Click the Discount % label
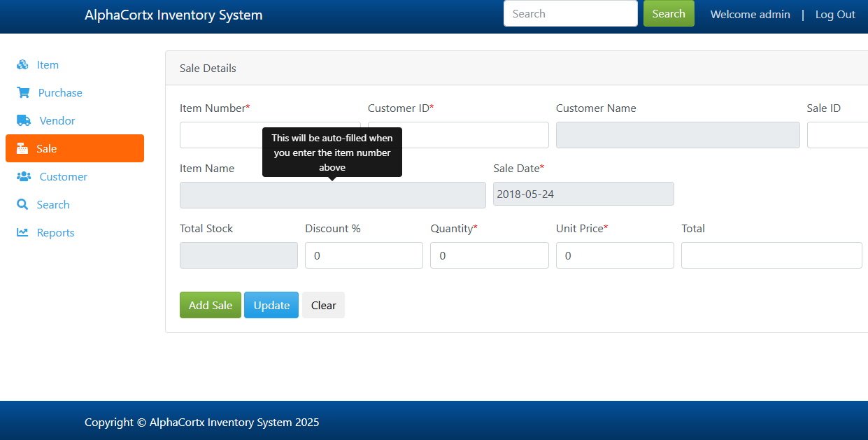The height and width of the screenshot is (440, 868). (333, 228)
